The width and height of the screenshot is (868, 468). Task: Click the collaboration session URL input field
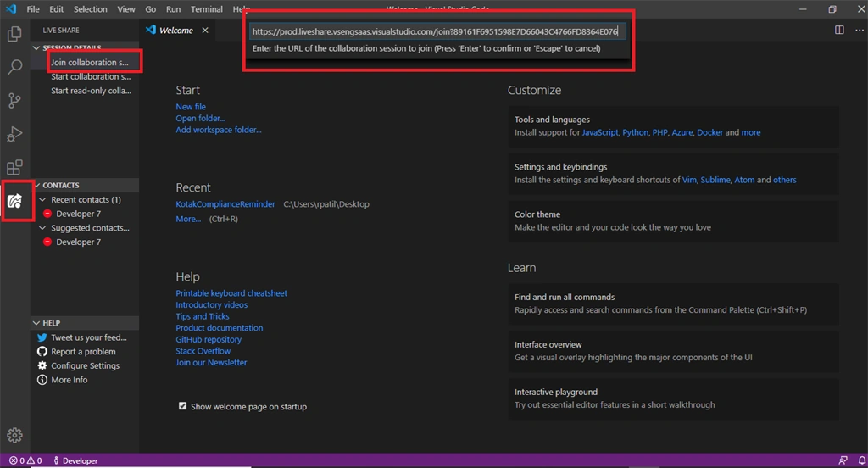click(437, 31)
